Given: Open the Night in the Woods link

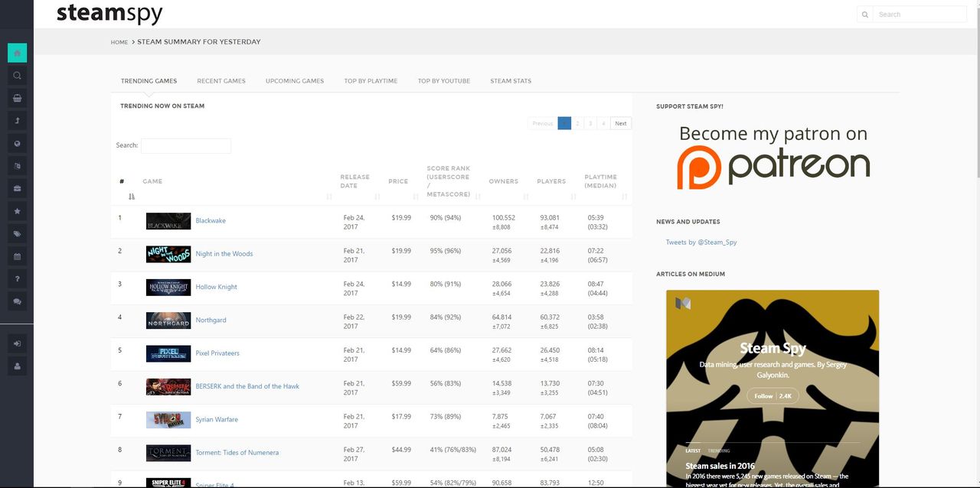Looking at the screenshot, I should pyautogui.click(x=224, y=254).
